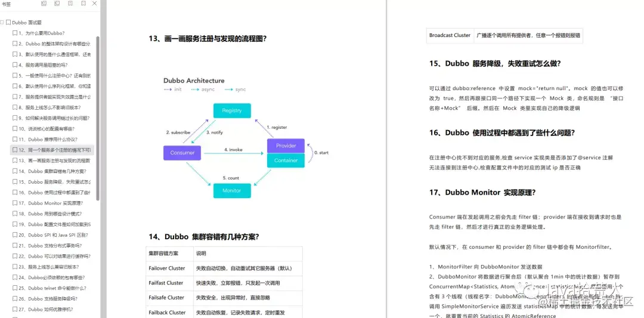Click the rightmost bookmark icon beside the close button
The height and width of the screenshot is (318, 644).
point(84,4)
